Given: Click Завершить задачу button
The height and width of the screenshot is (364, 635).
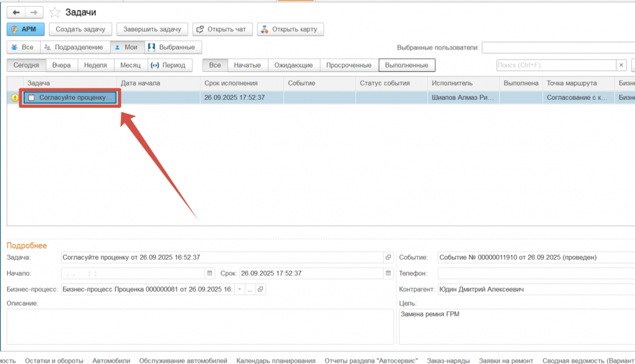Looking at the screenshot, I should (152, 29).
